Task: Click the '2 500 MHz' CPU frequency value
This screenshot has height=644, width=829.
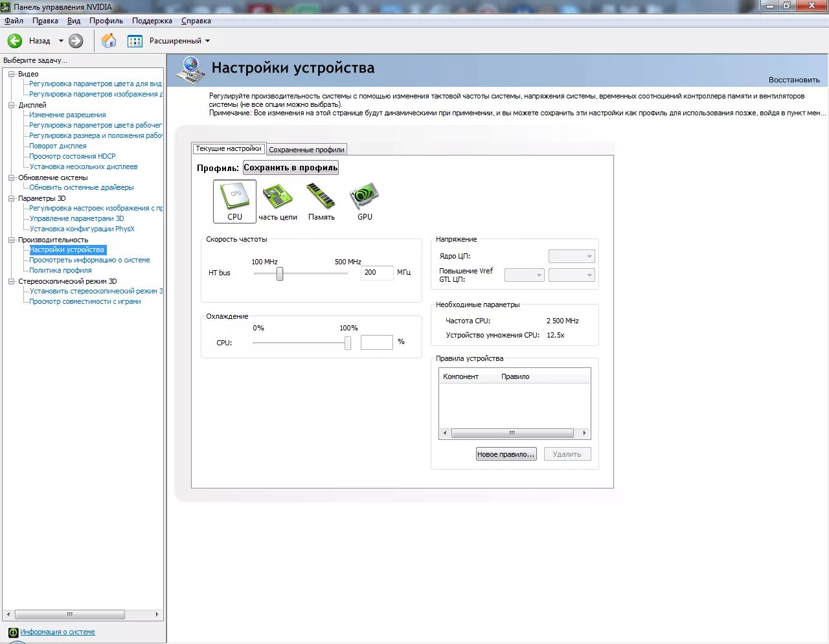Action: pyautogui.click(x=562, y=321)
